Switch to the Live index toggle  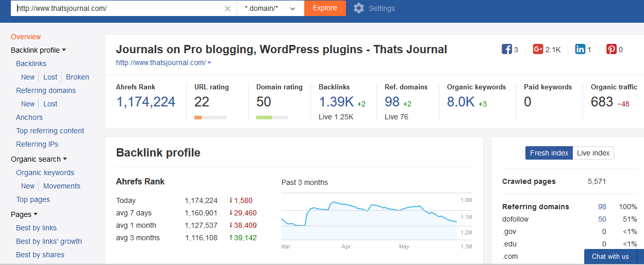(x=593, y=153)
